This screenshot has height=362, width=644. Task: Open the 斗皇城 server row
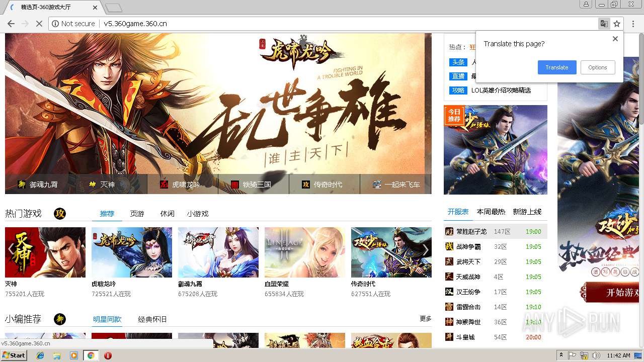coord(496,337)
